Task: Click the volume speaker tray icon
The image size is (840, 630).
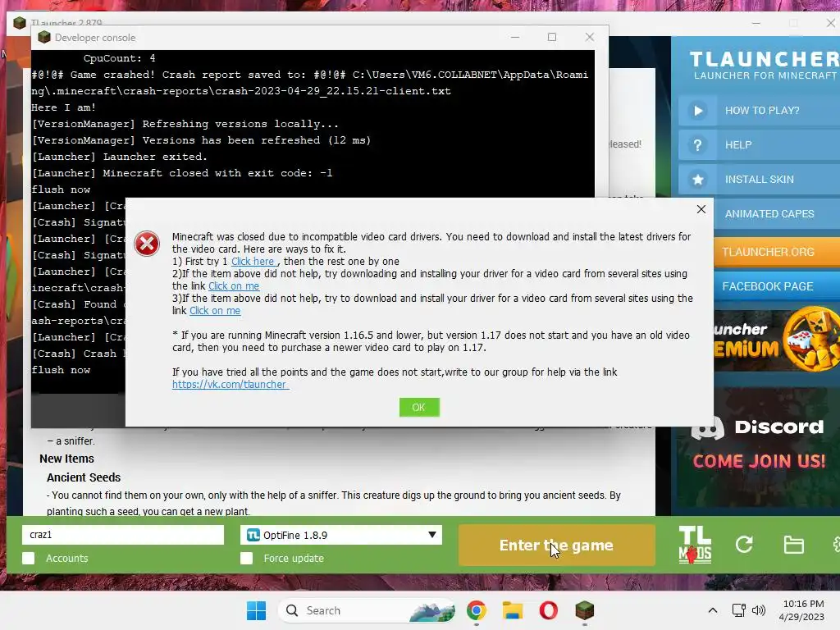Action: coord(758,610)
